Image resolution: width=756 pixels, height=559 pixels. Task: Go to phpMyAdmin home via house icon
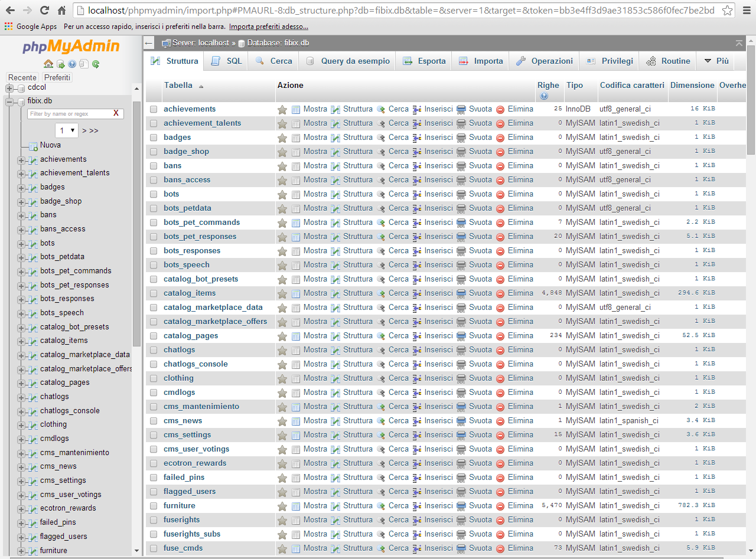point(48,64)
